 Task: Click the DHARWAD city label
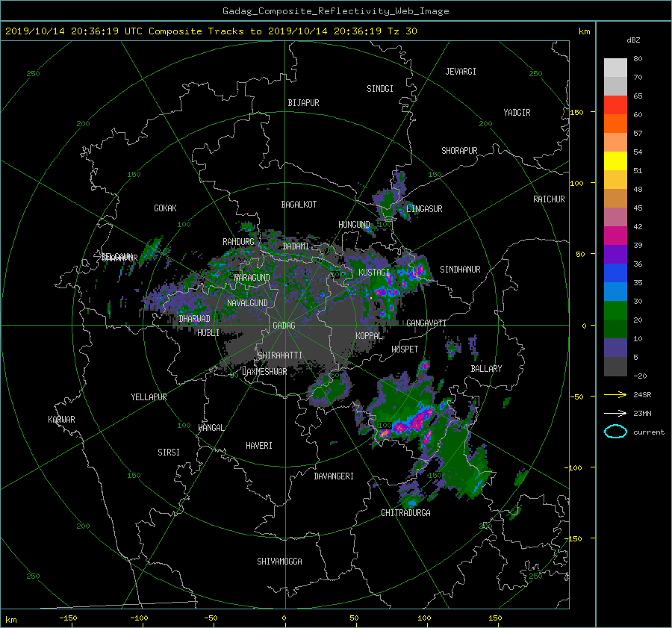pyautogui.click(x=194, y=319)
